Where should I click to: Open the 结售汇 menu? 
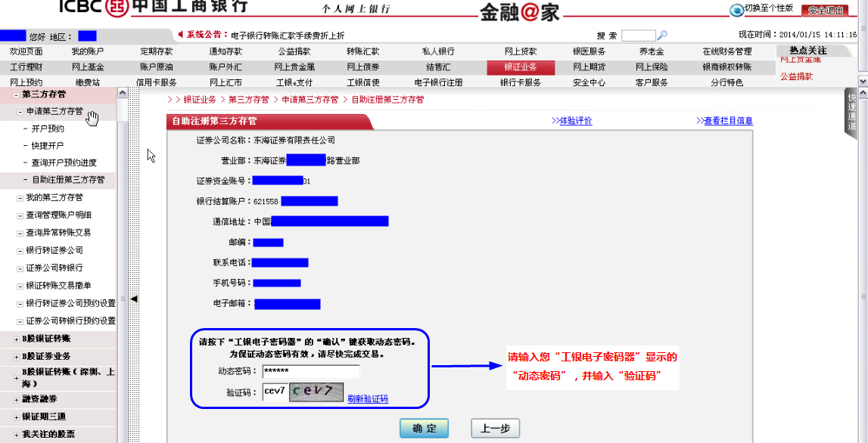click(438, 67)
